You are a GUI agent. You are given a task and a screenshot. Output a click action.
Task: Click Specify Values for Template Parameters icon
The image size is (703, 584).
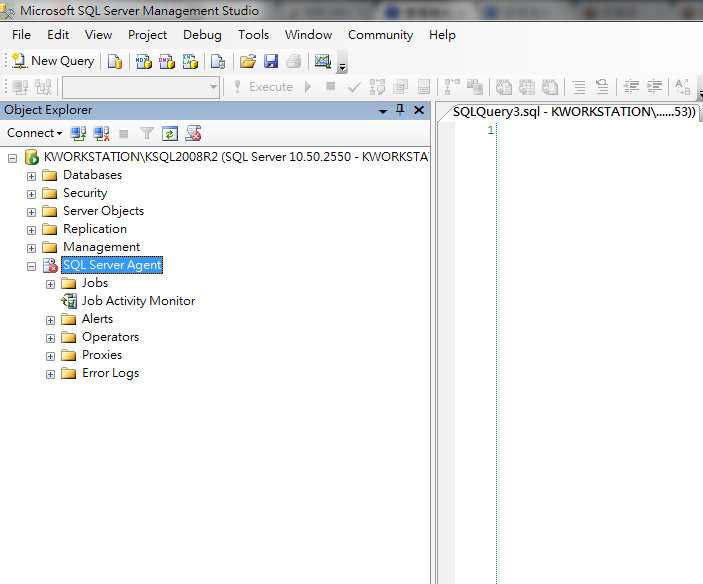(x=682, y=87)
